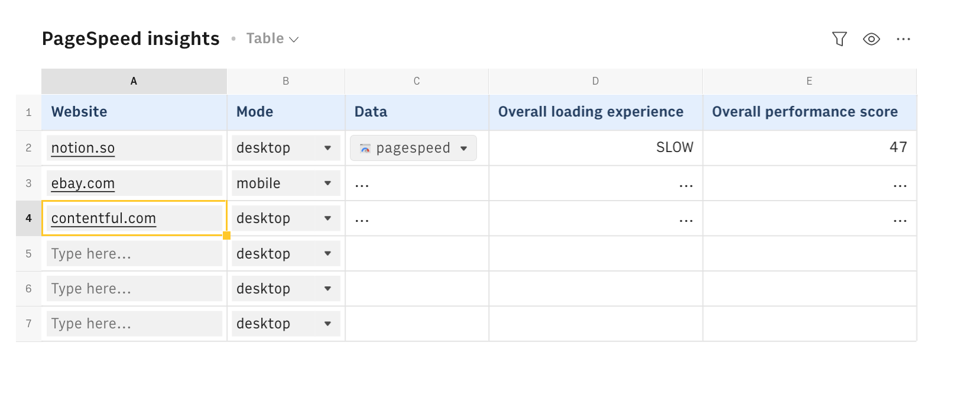Select row number 6
The height and width of the screenshot is (400, 980).
click(x=28, y=289)
